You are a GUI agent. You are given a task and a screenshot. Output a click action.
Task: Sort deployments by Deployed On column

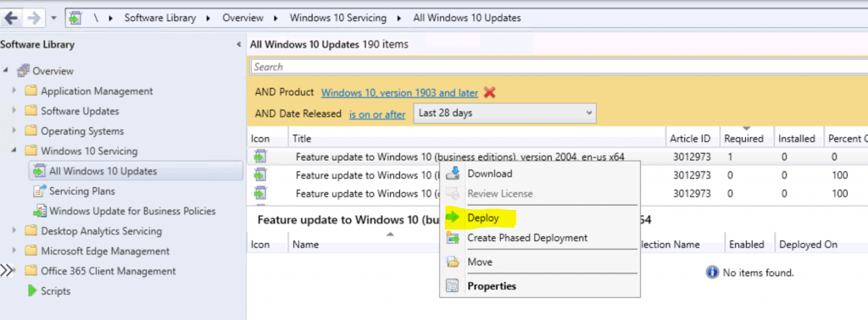coord(808,245)
